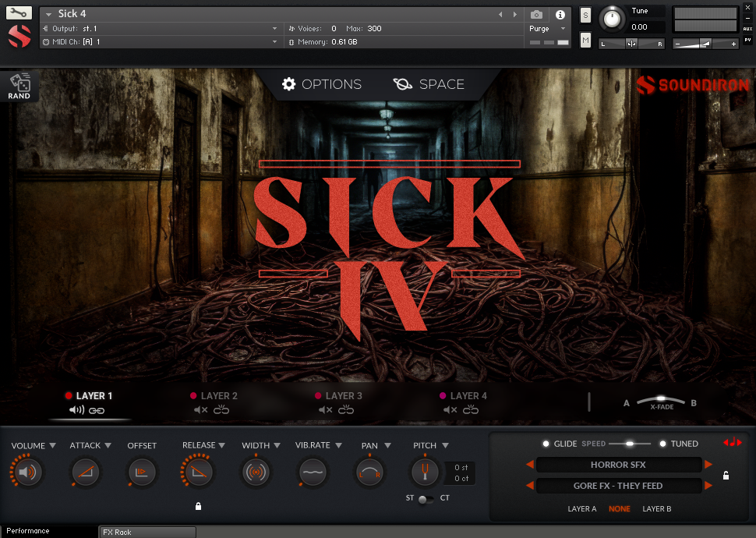
Task: Open the PITCH dropdown arrow
Action: [x=446, y=445]
